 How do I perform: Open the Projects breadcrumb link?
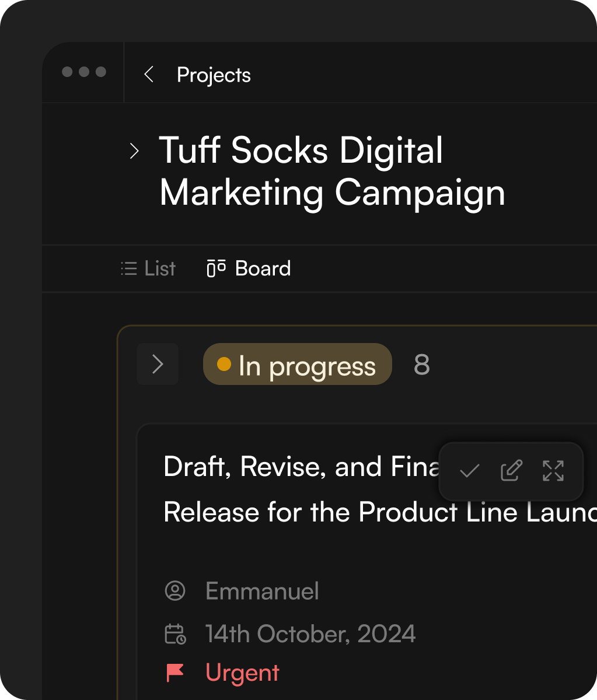(214, 75)
